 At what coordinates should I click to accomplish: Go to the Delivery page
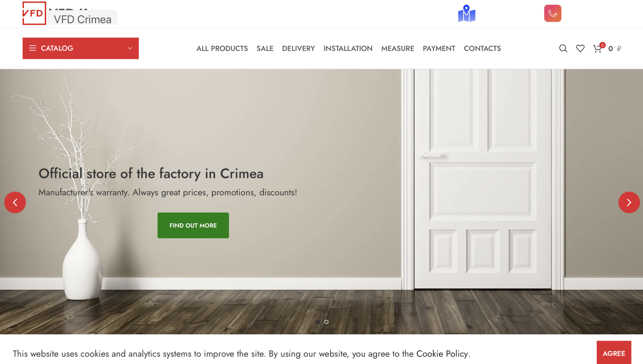(x=298, y=48)
